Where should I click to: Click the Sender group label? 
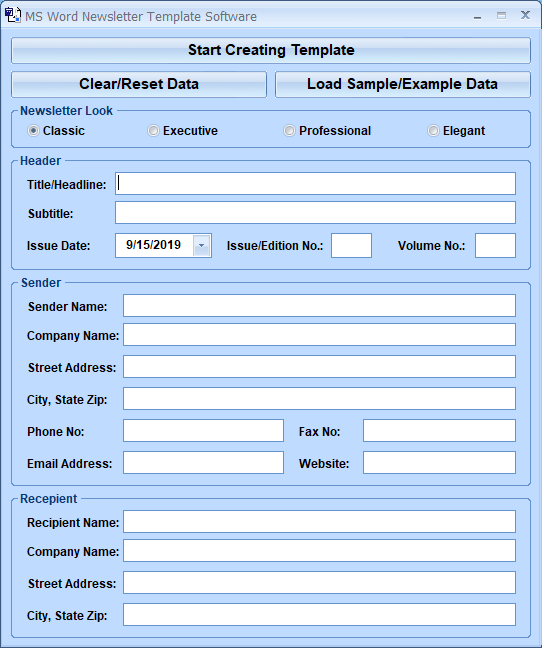click(x=41, y=283)
